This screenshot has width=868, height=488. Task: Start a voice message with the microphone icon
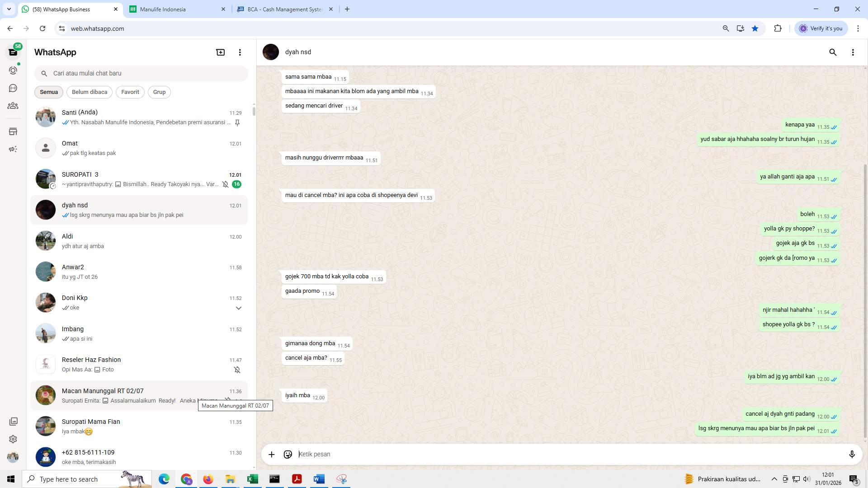click(853, 454)
